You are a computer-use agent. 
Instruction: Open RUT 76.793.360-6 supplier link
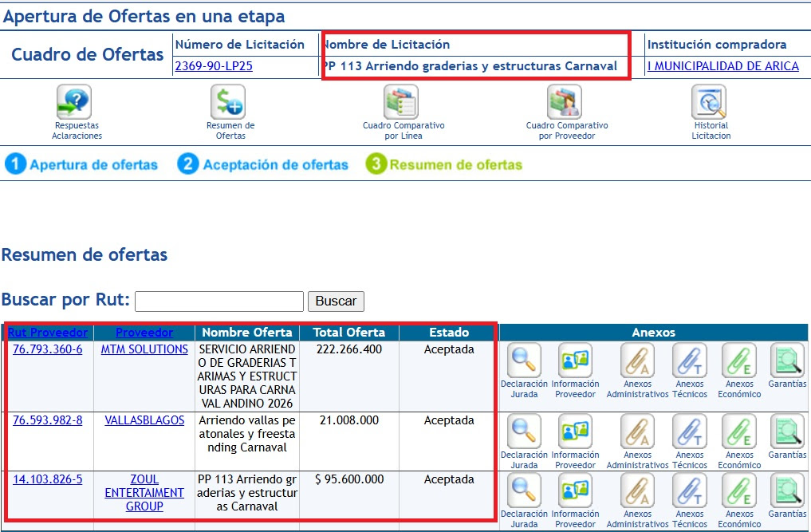[x=47, y=349]
